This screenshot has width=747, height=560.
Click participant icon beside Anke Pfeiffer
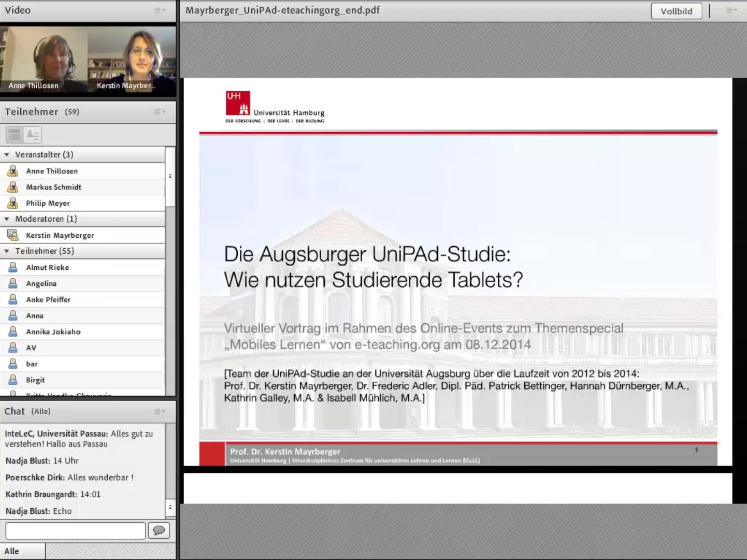point(13,299)
